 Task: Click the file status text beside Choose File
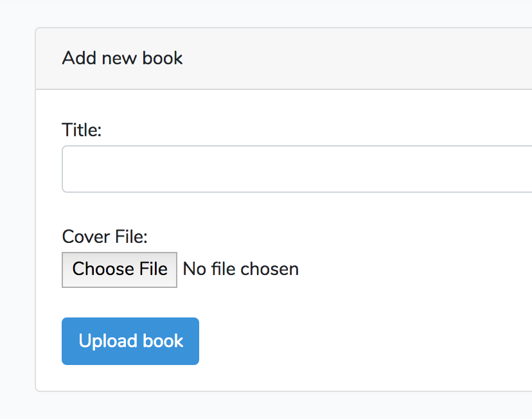coord(241,269)
